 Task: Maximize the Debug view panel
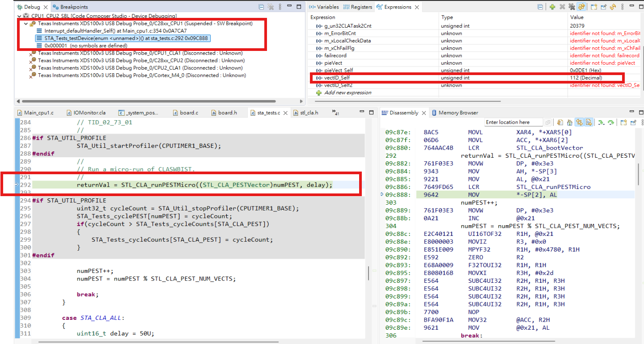pyautogui.click(x=299, y=7)
